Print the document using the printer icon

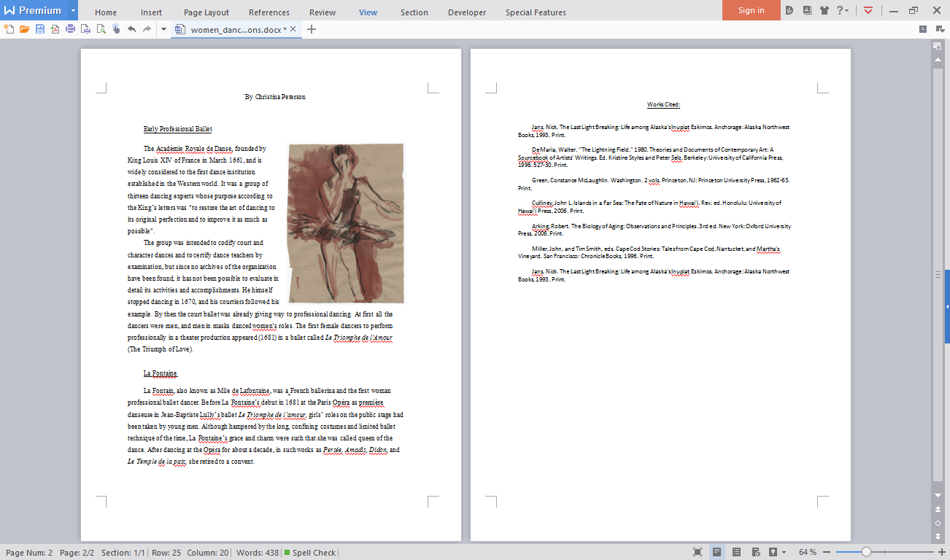point(70,29)
